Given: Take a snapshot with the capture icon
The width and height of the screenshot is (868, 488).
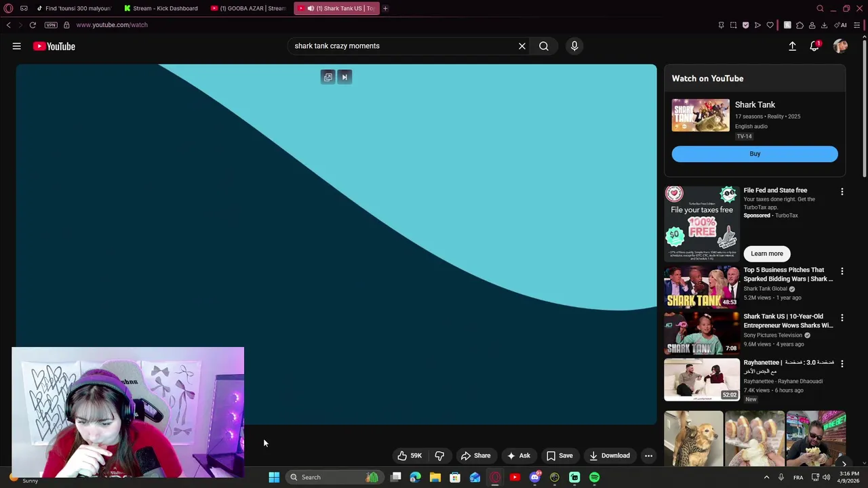Looking at the screenshot, I should pos(733,25).
